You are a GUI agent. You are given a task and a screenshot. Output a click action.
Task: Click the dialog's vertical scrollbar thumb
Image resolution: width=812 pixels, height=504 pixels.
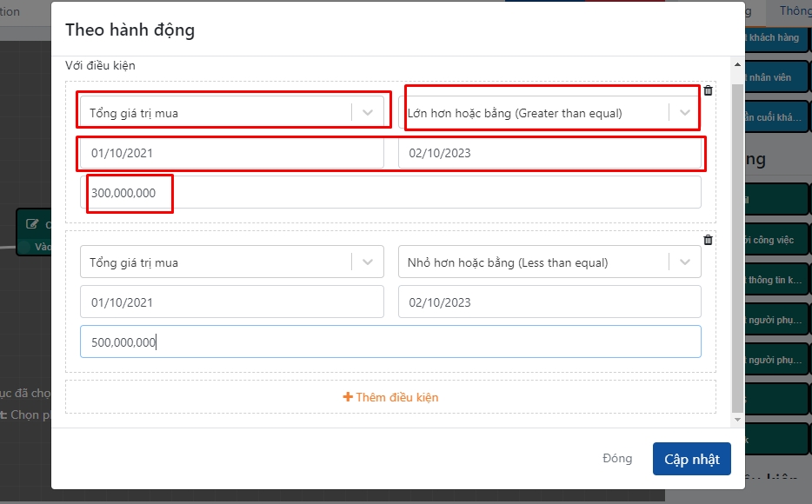point(738,243)
